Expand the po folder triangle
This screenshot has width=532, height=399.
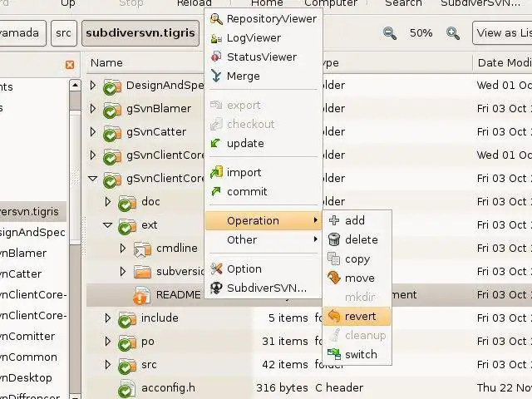point(107,342)
